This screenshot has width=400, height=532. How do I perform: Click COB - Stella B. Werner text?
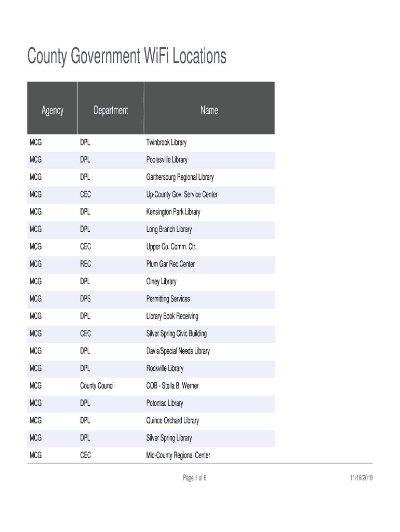click(172, 386)
